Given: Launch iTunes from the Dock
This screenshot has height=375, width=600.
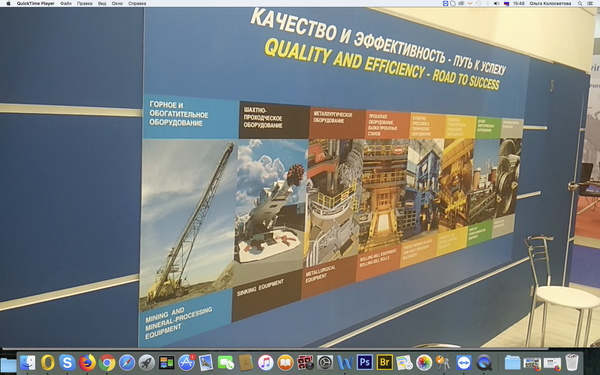Looking at the screenshot, I should point(266,362).
